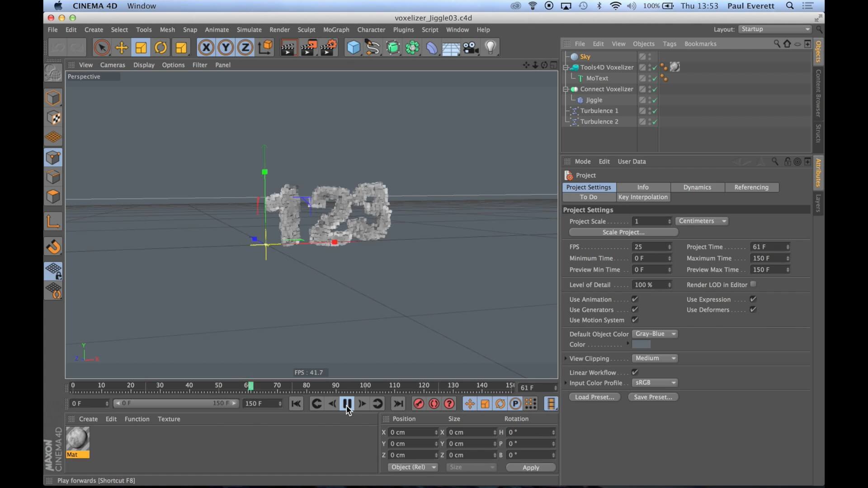Click the Load Preset button

click(x=594, y=397)
